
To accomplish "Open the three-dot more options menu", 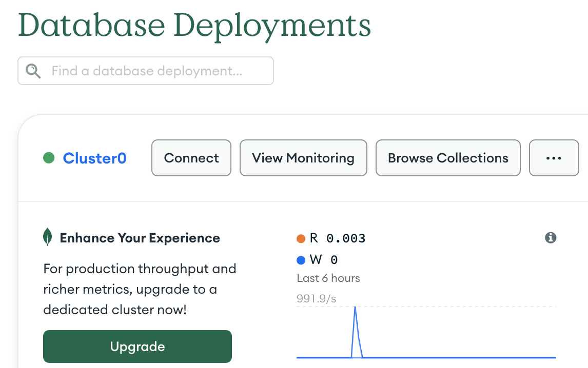I will (554, 158).
